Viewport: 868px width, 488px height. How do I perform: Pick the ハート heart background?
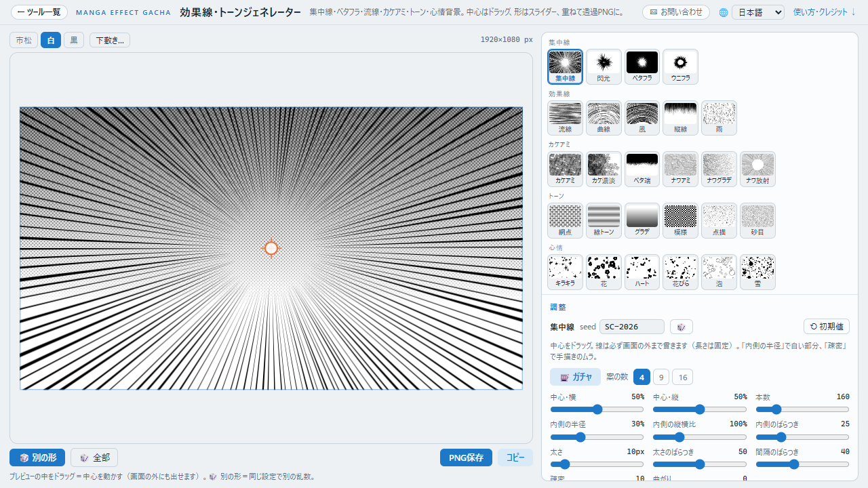642,272
